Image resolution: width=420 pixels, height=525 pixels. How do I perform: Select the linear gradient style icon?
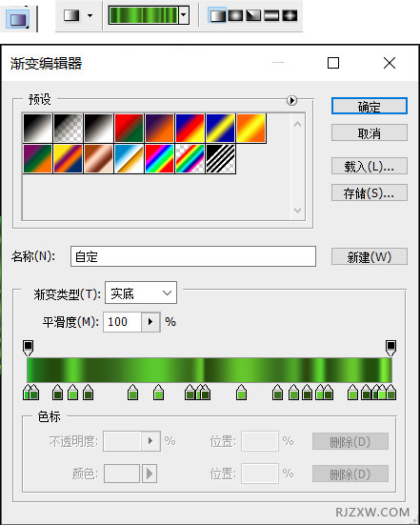click(217, 15)
